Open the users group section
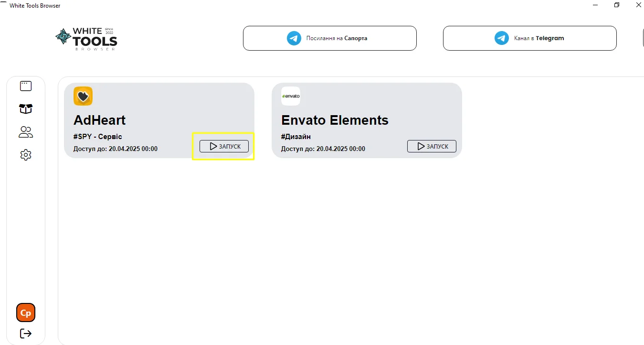 click(x=26, y=132)
